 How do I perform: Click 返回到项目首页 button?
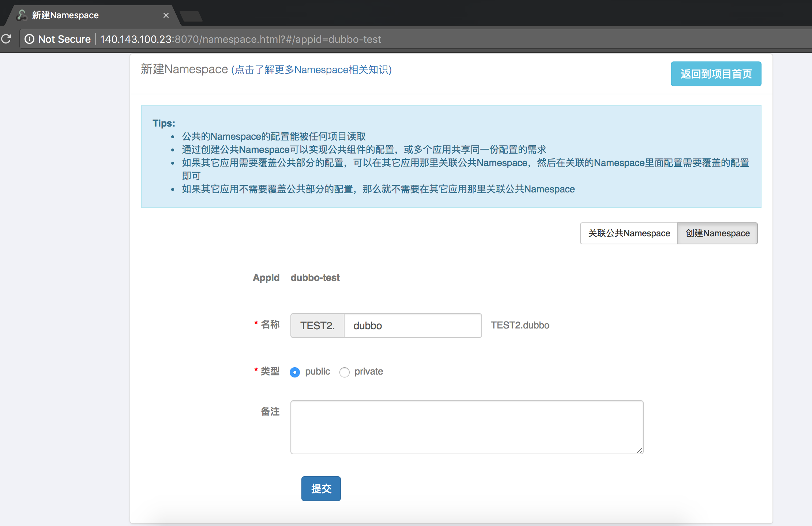pos(716,74)
